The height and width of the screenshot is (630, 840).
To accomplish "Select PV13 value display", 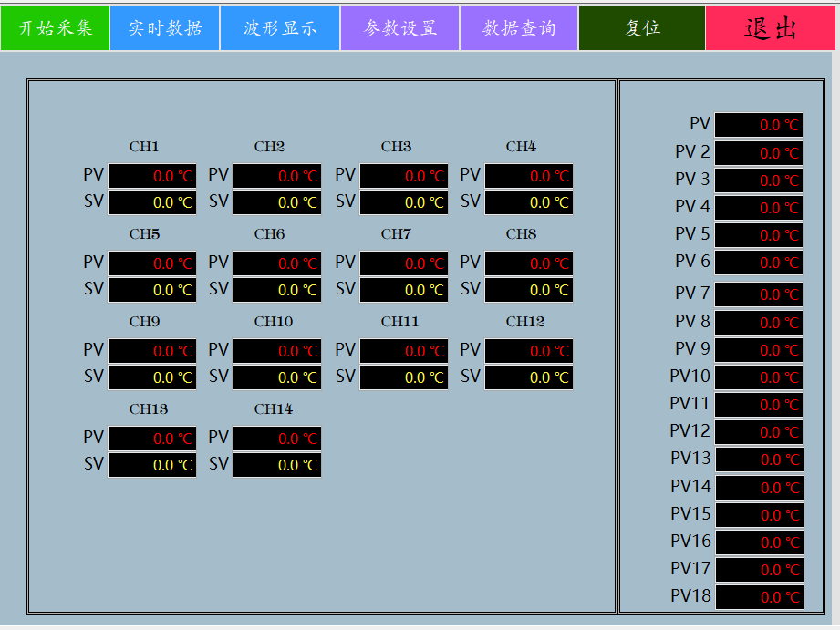I will [760, 460].
